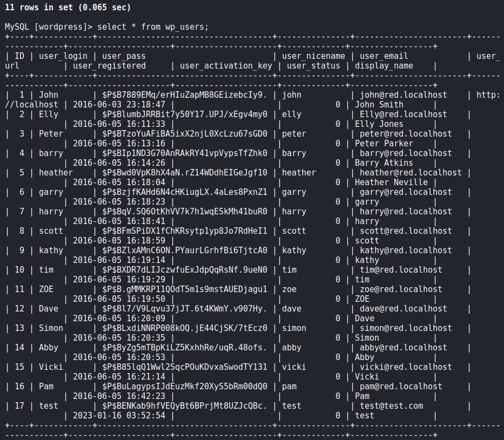504x440 pixels.
Task: Click Pam's hash $P$BuLagypsIJdEuzMkf20XyS5bRm00dQ0
Action: (x=185, y=387)
